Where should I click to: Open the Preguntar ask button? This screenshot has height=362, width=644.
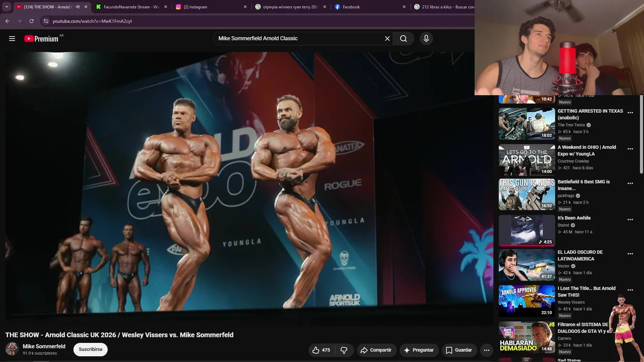tap(419, 350)
